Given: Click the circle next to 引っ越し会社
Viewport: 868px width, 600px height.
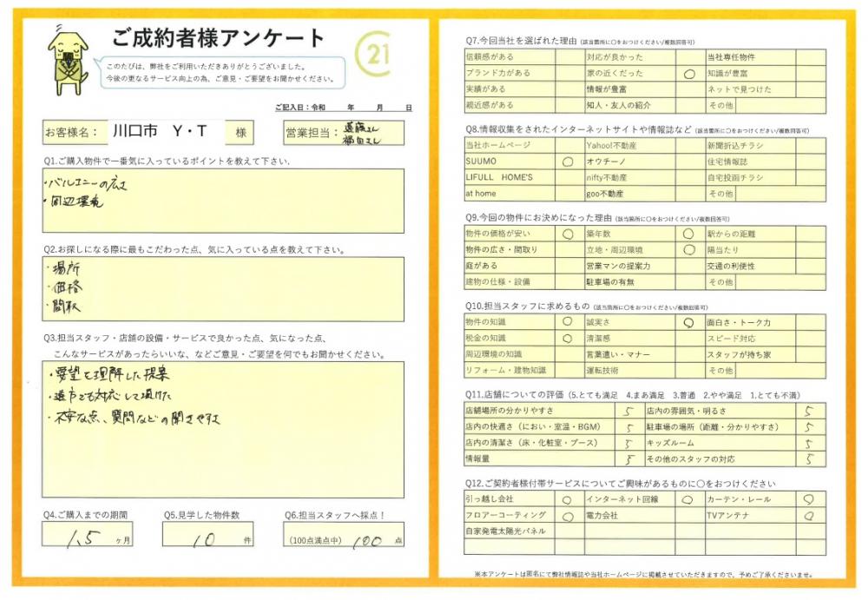Looking at the screenshot, I should coord(568,500).
